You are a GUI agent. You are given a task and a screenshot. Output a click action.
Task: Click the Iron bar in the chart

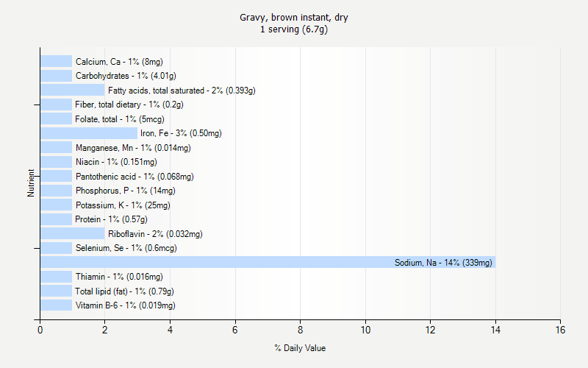click(x=89, y=133)
